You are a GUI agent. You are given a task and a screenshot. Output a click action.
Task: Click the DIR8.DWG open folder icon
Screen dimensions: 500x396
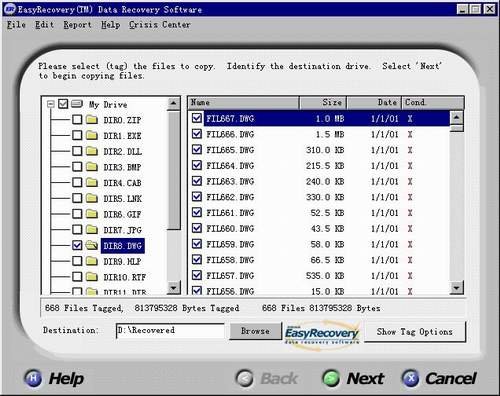point(91,245)
